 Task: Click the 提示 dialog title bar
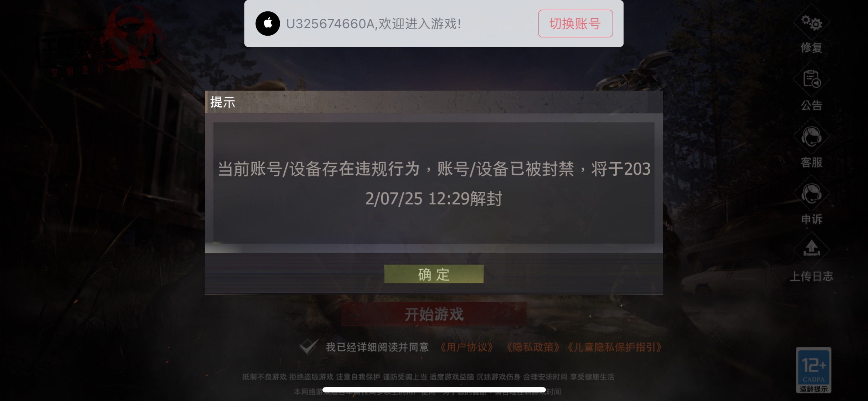tap(434, 102)
